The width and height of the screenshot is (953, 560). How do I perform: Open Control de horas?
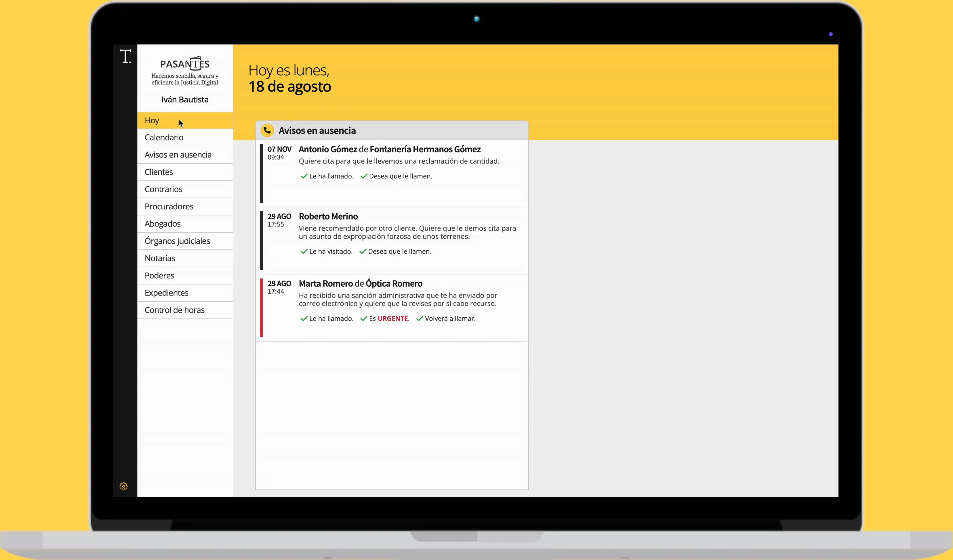tap(174, 310)
